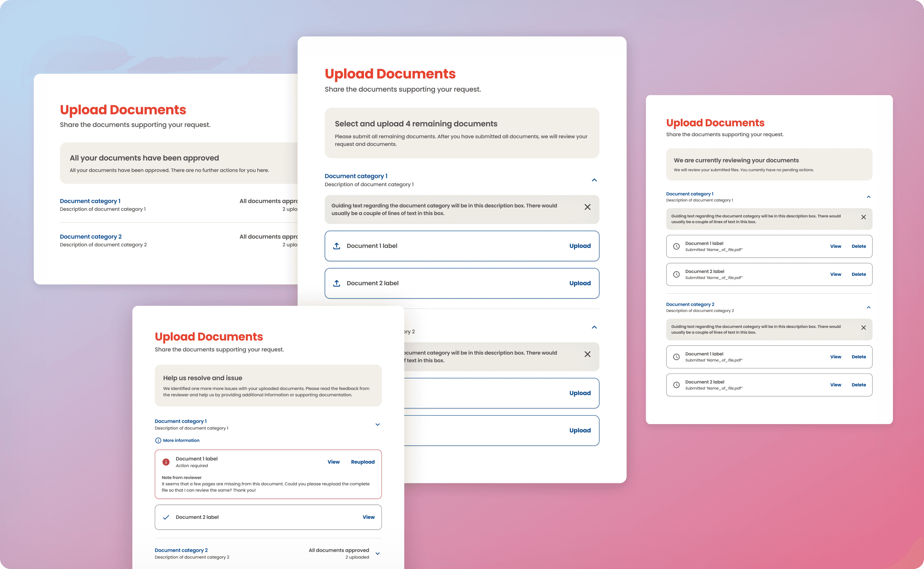The height and width of the screenshot is (569, 924).
Task: Click red alert icon on Action required document
Action: [x=166, y=462]
